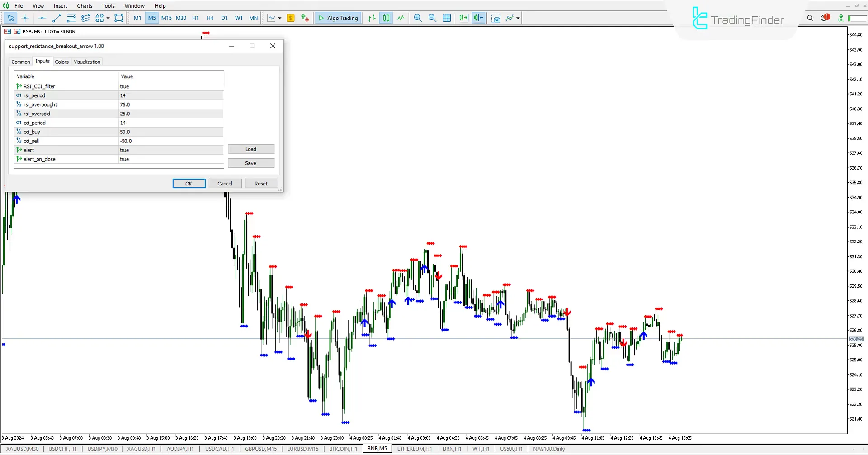Image resolution: width=868 pixels, height=455 pixels.
Task: Select the Crosshair tool
Action: coord(25,18)
